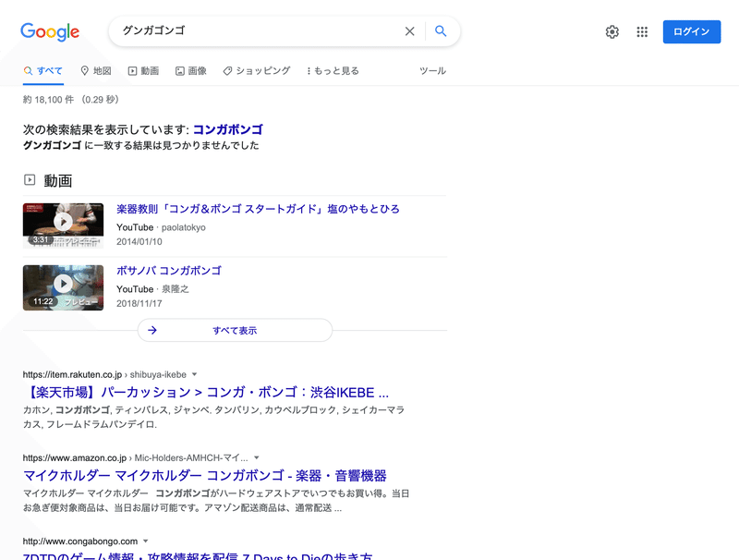Expand the rakuten result URL dropdown arrow

(x=194, y=374)
